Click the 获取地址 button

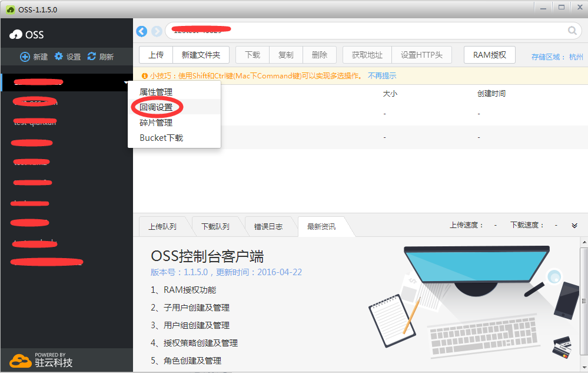pyautogui.click(x=367, y=55)
